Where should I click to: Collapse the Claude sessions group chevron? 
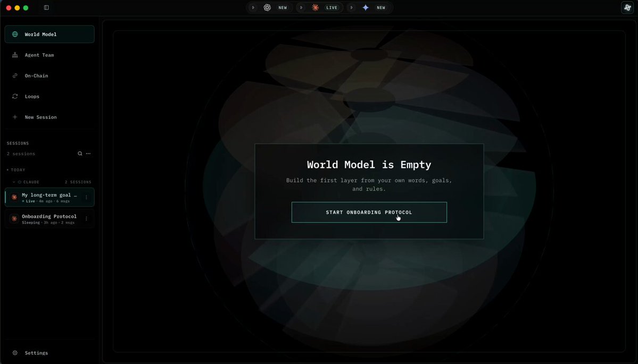click(x=14, y=182)
